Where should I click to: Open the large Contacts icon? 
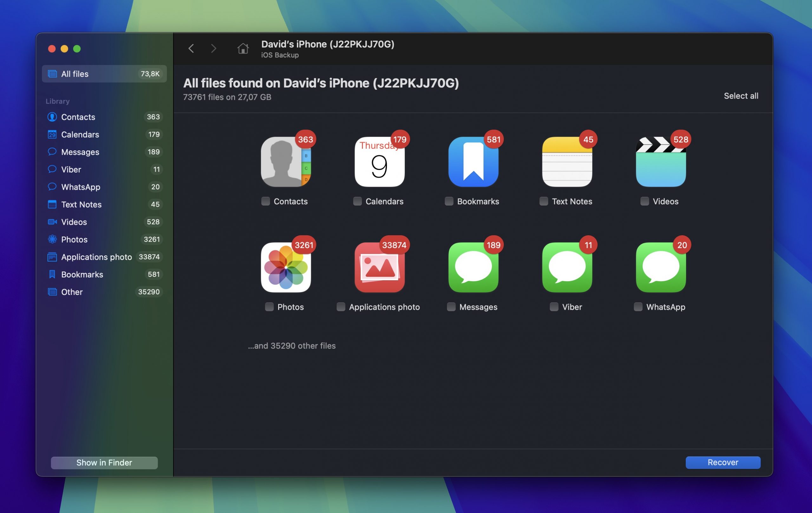285,161
